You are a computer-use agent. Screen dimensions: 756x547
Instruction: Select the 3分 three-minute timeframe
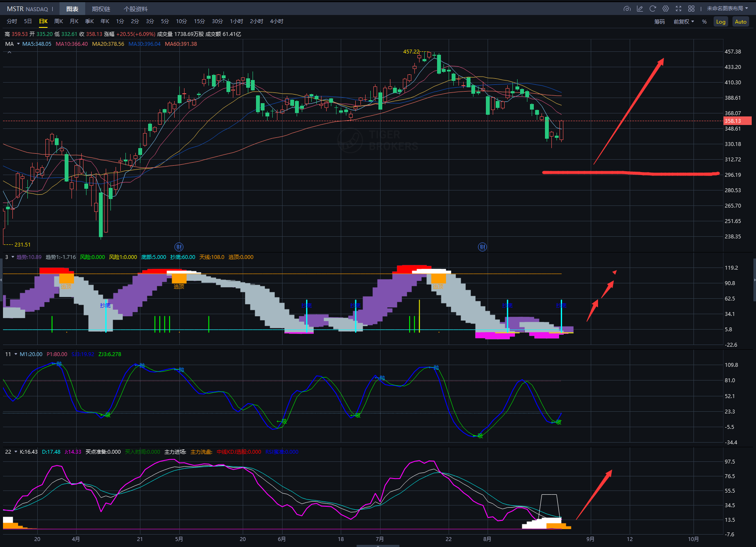pos(150,21)
